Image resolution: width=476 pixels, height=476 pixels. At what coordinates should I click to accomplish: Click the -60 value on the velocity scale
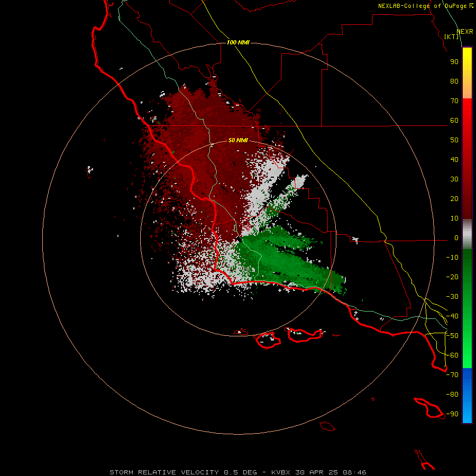coord(452,355)
